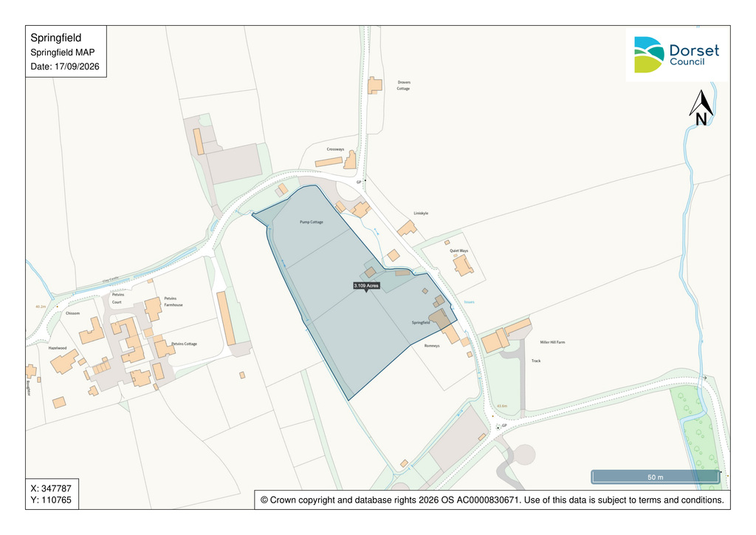Click the Quiet Ways building

coord(463,265)
